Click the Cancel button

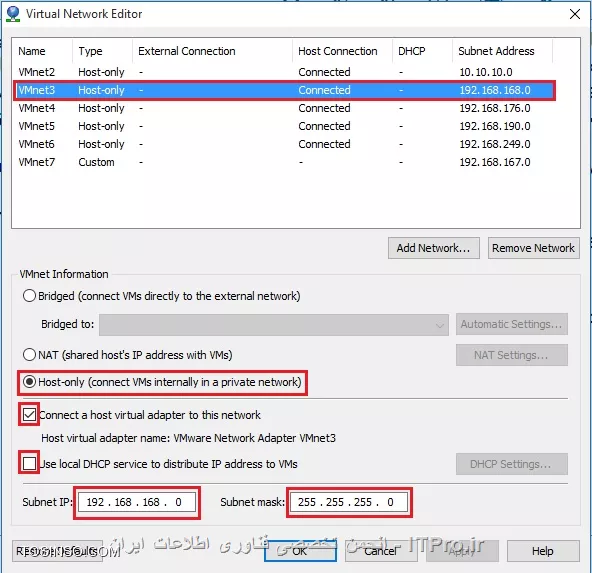pos(381,551)
